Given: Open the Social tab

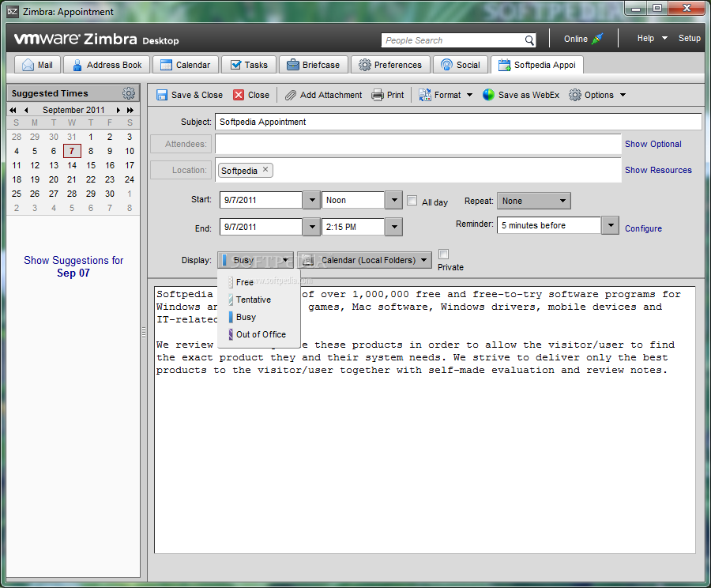Looking at the screenshot, I should click(461, 65).
